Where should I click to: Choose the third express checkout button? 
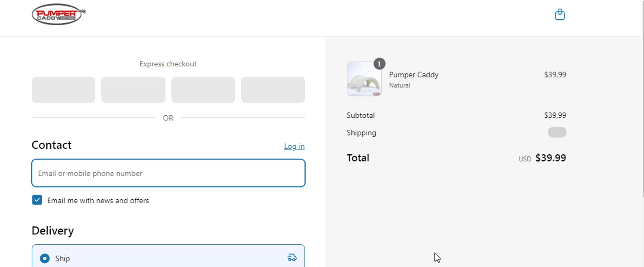[x=203, y=90]
